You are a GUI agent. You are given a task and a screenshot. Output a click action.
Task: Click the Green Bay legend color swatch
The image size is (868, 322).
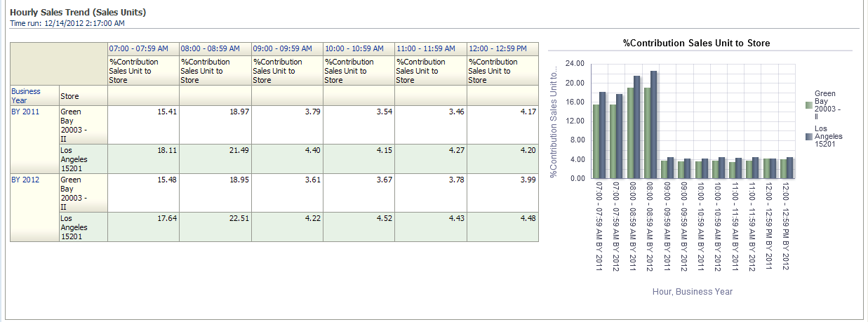808,106
